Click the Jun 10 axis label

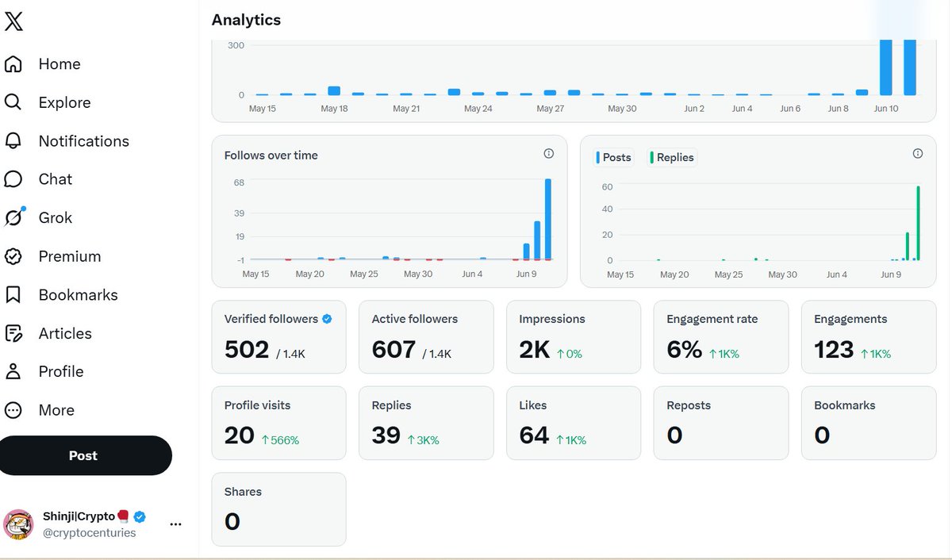[886, 109]
